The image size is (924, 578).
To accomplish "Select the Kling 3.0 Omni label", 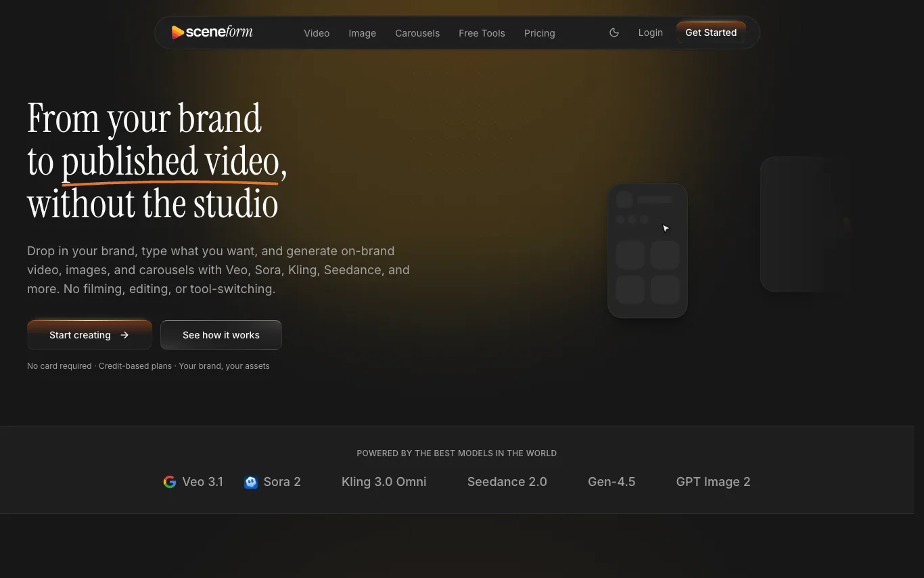I will (384, 482).
